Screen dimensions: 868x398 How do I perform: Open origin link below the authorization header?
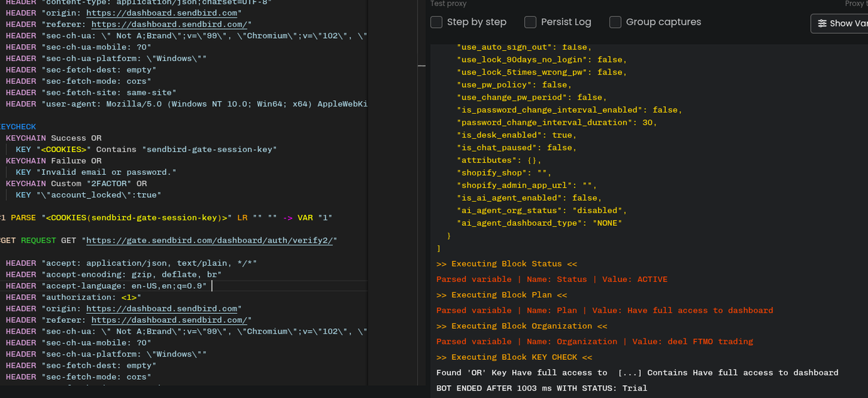(162, 309)
